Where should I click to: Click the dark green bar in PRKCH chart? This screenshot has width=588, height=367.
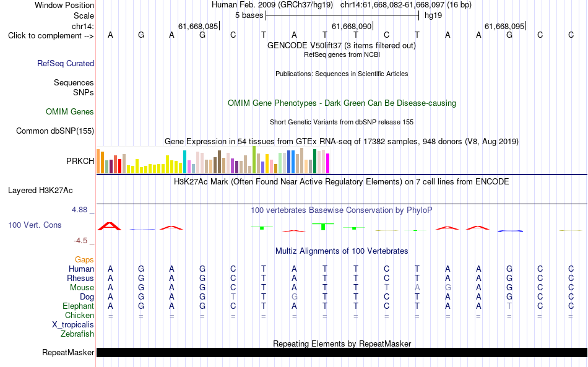314,161
